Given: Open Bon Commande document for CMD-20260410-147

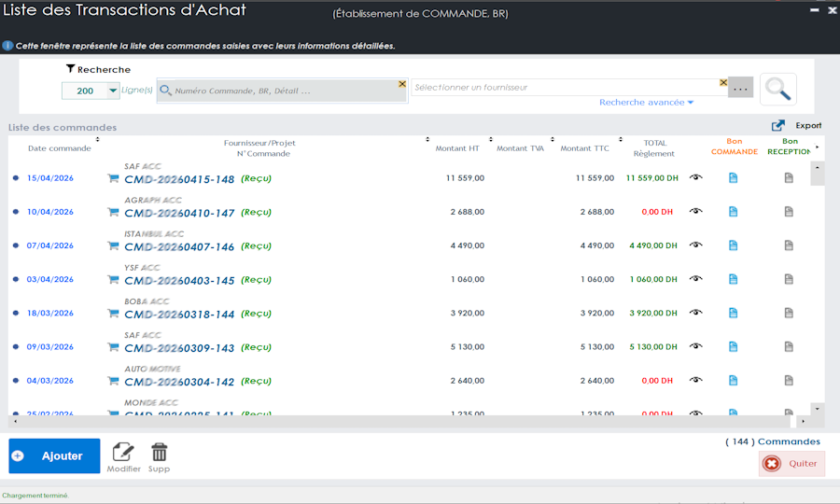Looking at the screenshot, I should [x=734, y=212].
